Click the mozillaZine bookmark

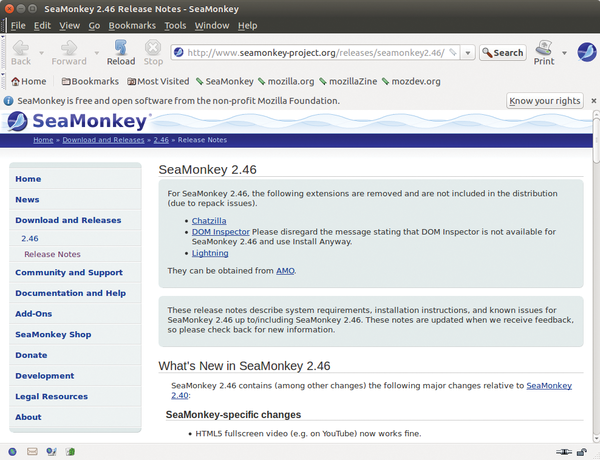pyautogui.click(x=348, y=82)
